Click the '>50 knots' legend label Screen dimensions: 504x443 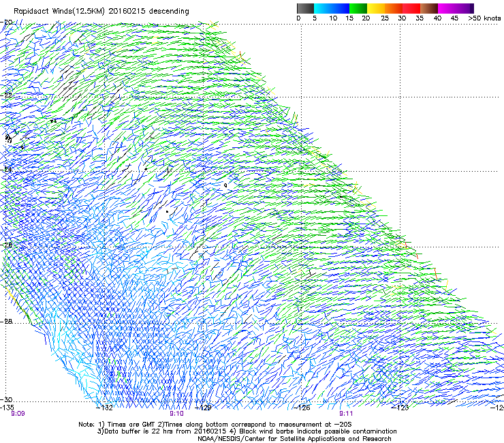[x=484, y=18]
